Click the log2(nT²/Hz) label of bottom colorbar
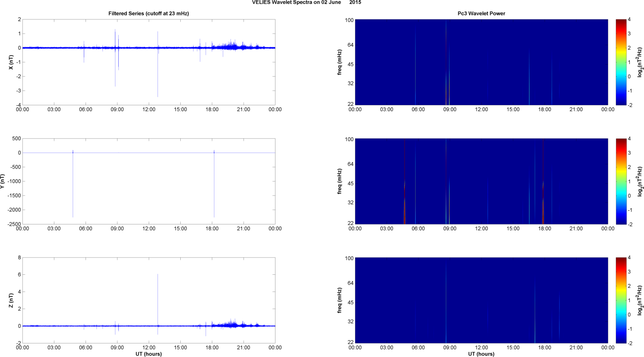Viewport: 644px width, 357px height. 640,300
